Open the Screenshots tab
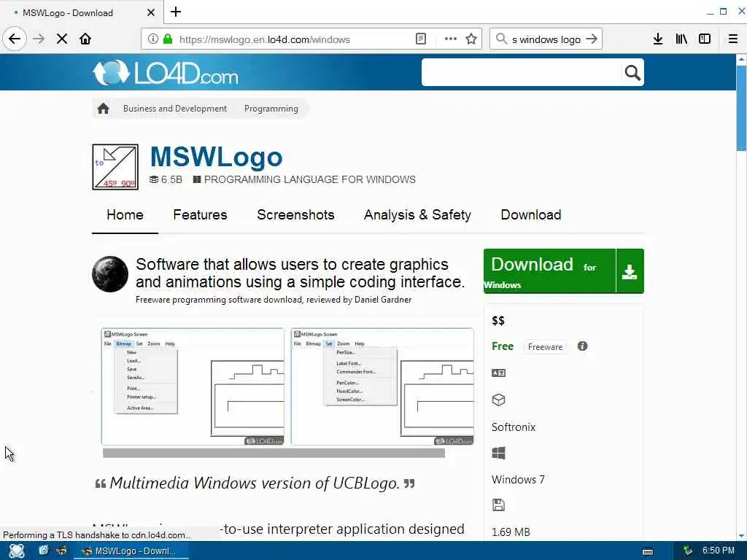Image resolution: width=747 pixels, height=560 pixels. [296, 215]
